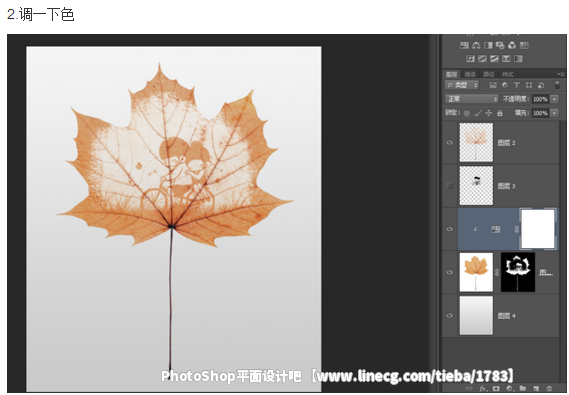Add a Color Lookup adjustment
The height and width of the screenshot is (395, 569).
[x=524, y=45]
